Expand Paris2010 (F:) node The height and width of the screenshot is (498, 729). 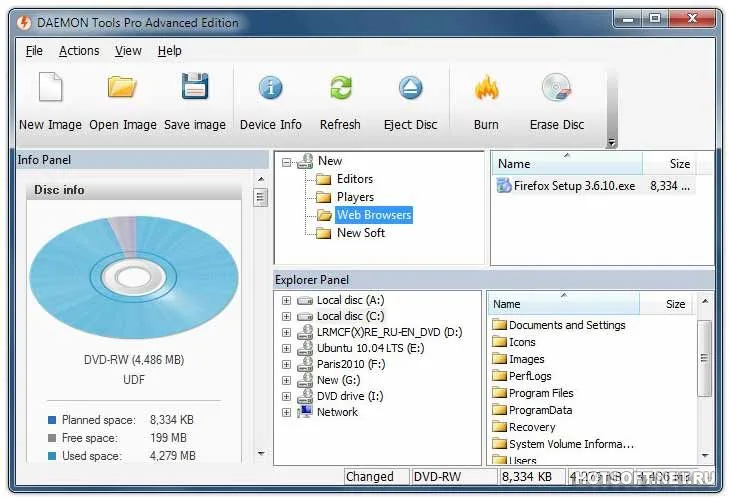click(x=286, y=365)
